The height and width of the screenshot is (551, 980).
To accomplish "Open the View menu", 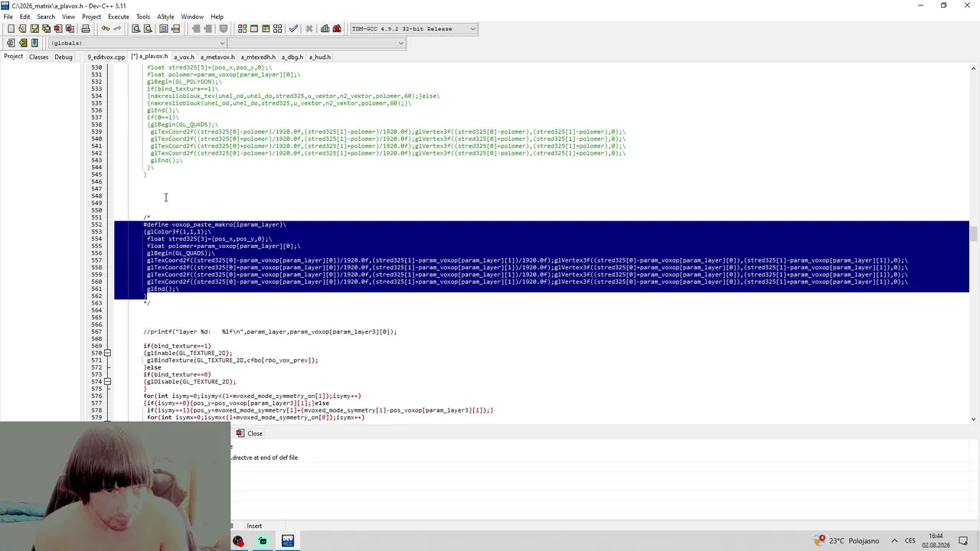I will point(69,17).
